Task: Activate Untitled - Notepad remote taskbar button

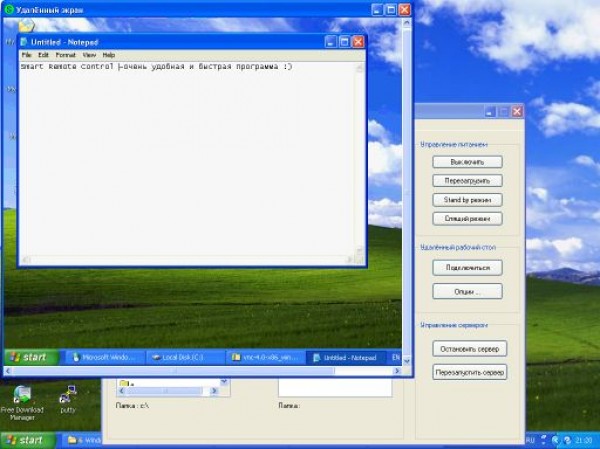Action: pos(345,358)
